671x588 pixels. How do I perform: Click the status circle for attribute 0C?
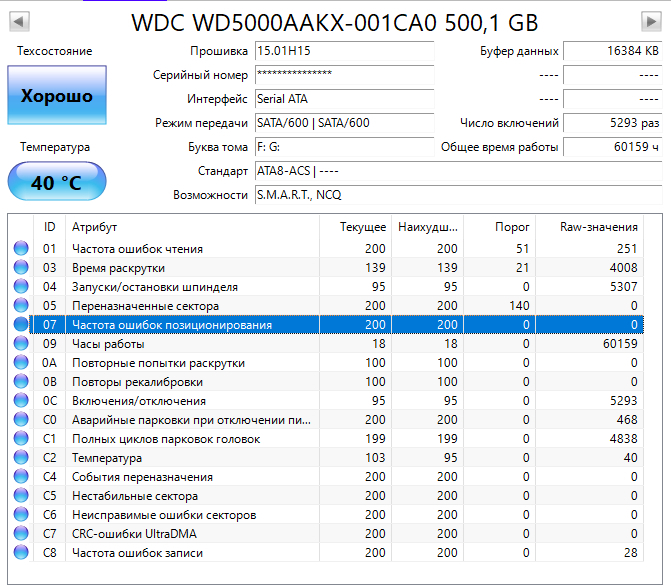point(21,400)
